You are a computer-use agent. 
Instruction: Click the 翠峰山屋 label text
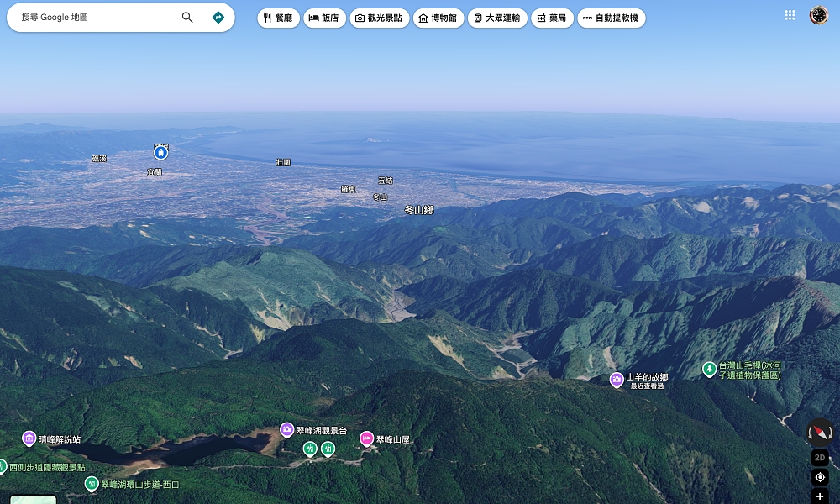pos(392,439)
